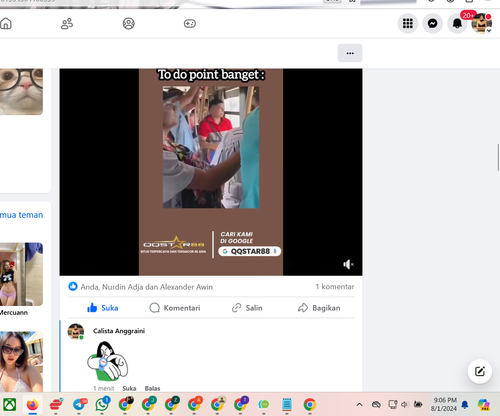This screenshot has height=416, width=500.
Task: Open the green chat bubble taskbar app
Action: (x=264, y=405)
